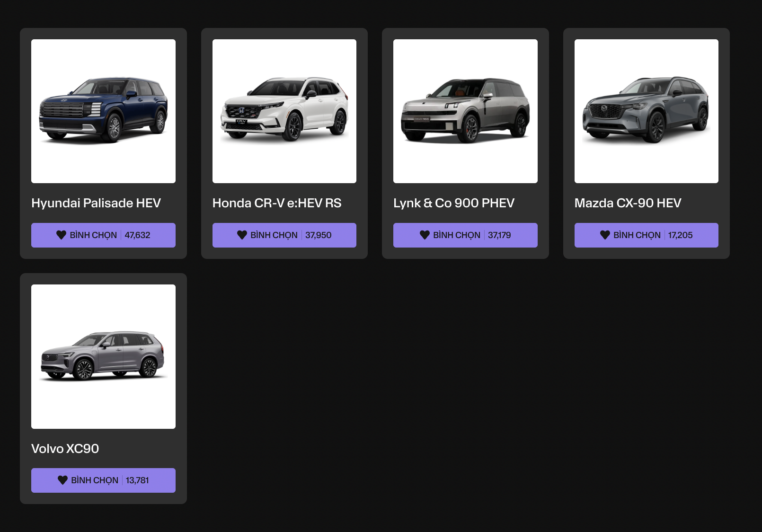Click the 13,781 vote count
This screenshot has height=532, width=762.
point(137,480)
